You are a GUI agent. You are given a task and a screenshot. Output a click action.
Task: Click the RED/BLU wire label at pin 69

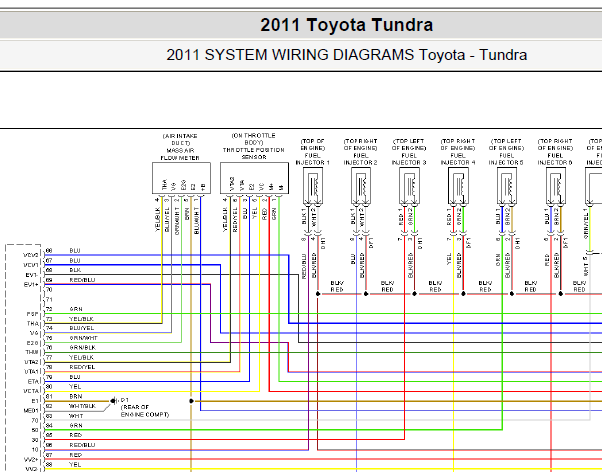[82, 281]
